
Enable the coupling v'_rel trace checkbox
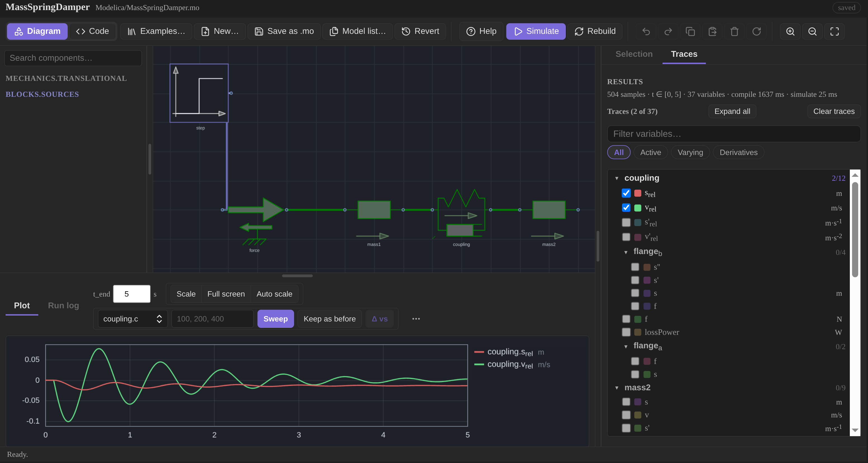(626, 237)
